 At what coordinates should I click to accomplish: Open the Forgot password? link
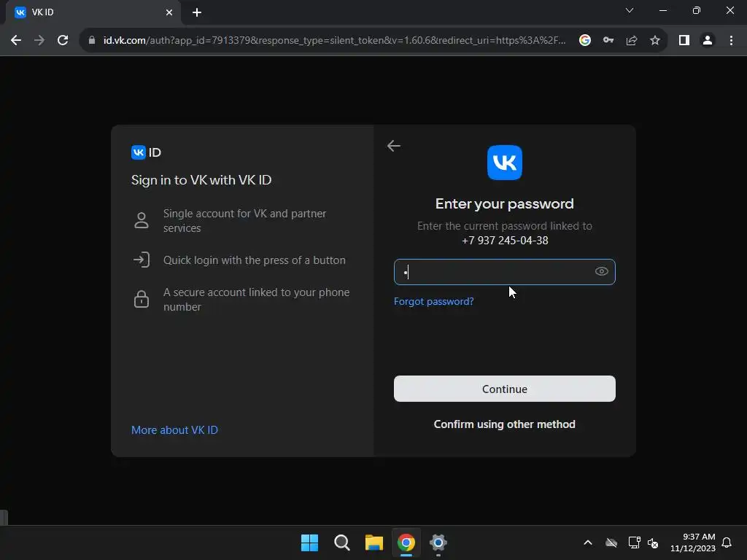point(433,301)
